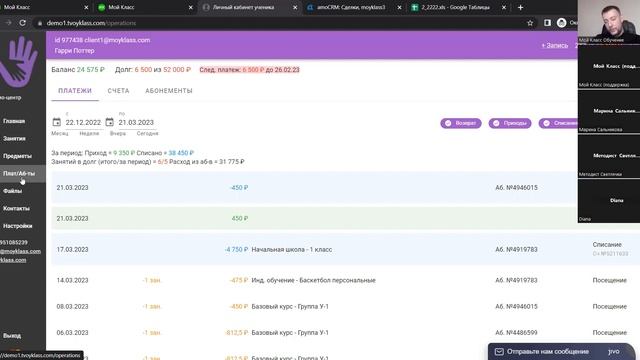Click the + Запись link in header
Screen dimensions: 640x360
(555, 45)
